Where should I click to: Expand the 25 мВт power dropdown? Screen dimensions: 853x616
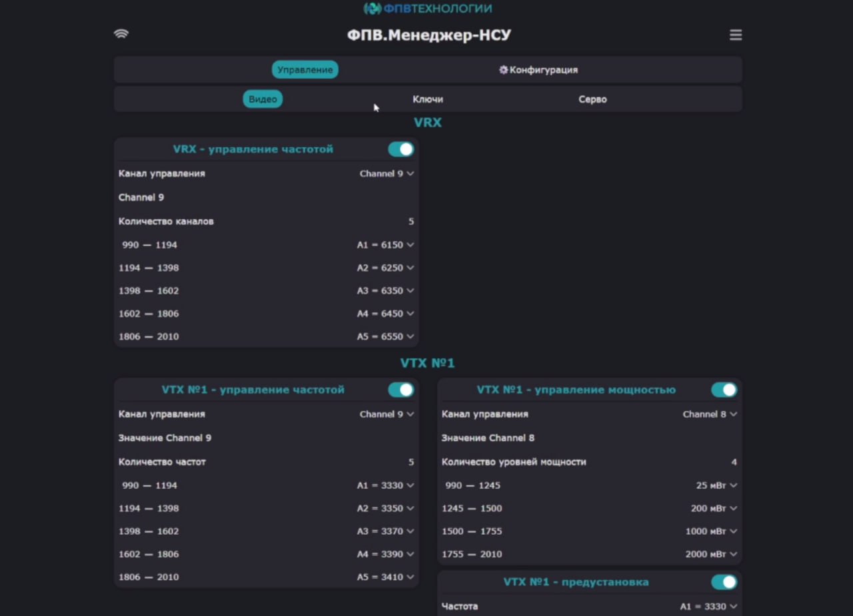click(716, 485)
